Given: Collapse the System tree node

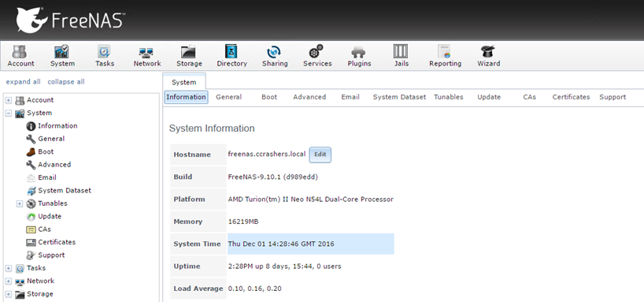Looking at the screenshot, I should pyautogui.click(x=8, y=113).
